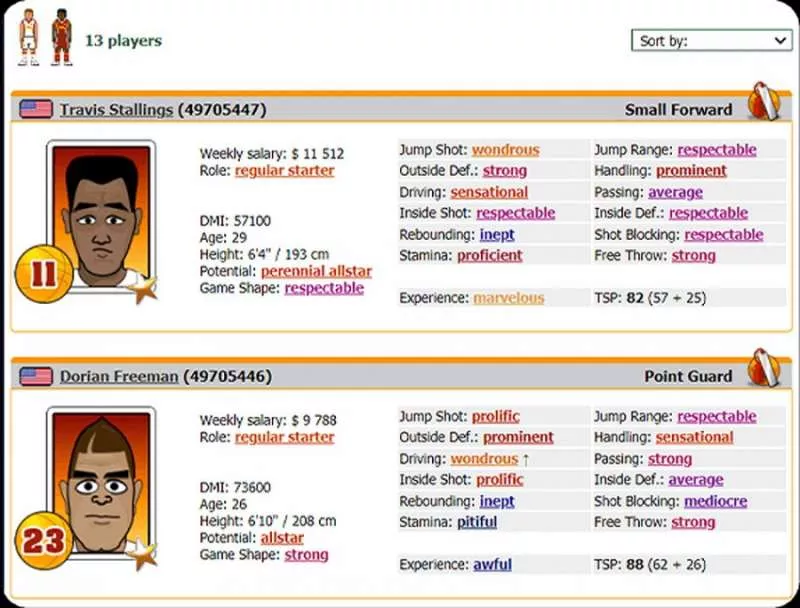Select the first jersey icon at top left
Screen dimensions: 800x608
(26, 38)
